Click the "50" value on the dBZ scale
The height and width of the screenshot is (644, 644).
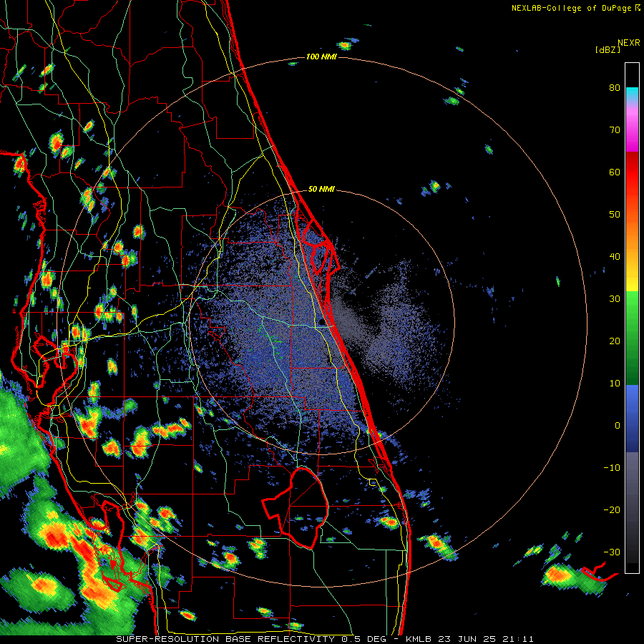(x=615, y=215)
